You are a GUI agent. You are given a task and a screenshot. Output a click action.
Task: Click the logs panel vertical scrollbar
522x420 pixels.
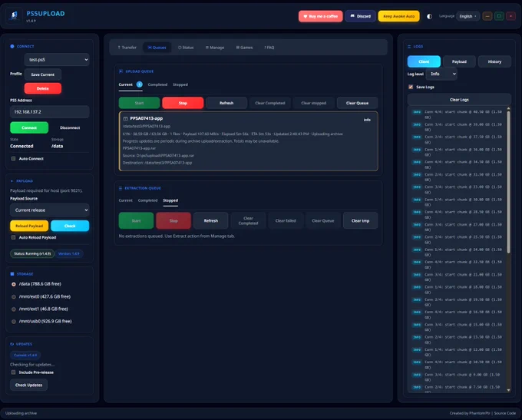click(508, 181)
